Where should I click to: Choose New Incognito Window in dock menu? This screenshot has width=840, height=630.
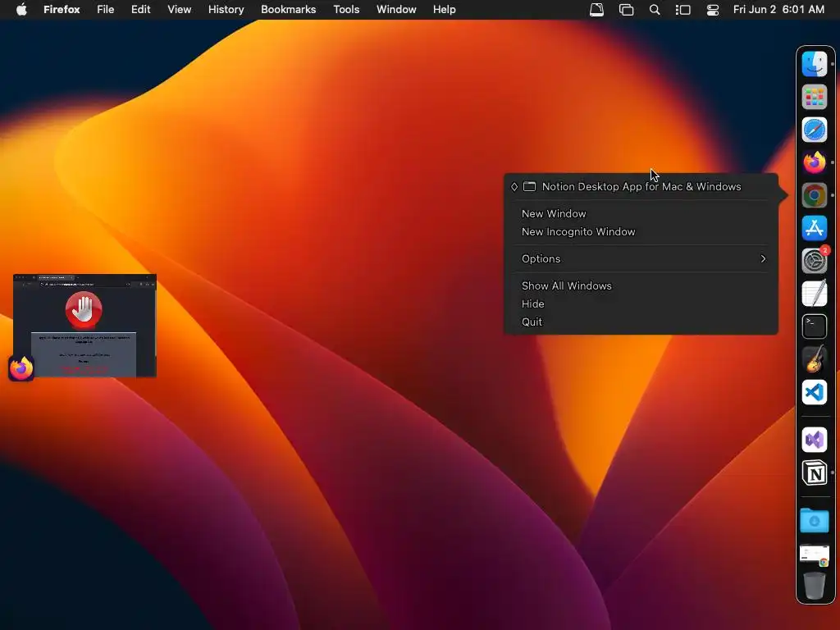click(x=578, y=232)
